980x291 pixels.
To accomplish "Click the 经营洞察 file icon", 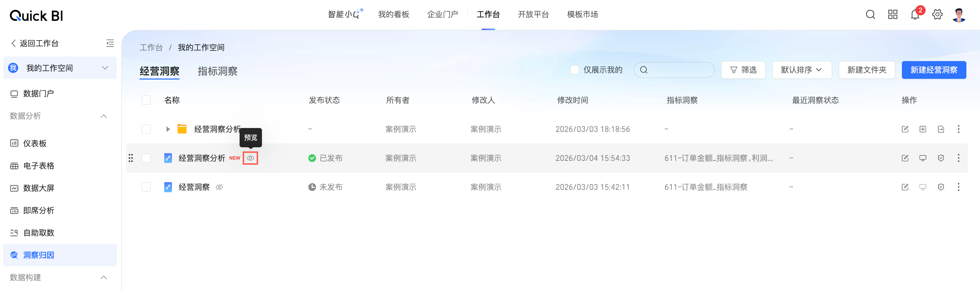I will click(168, 187).
